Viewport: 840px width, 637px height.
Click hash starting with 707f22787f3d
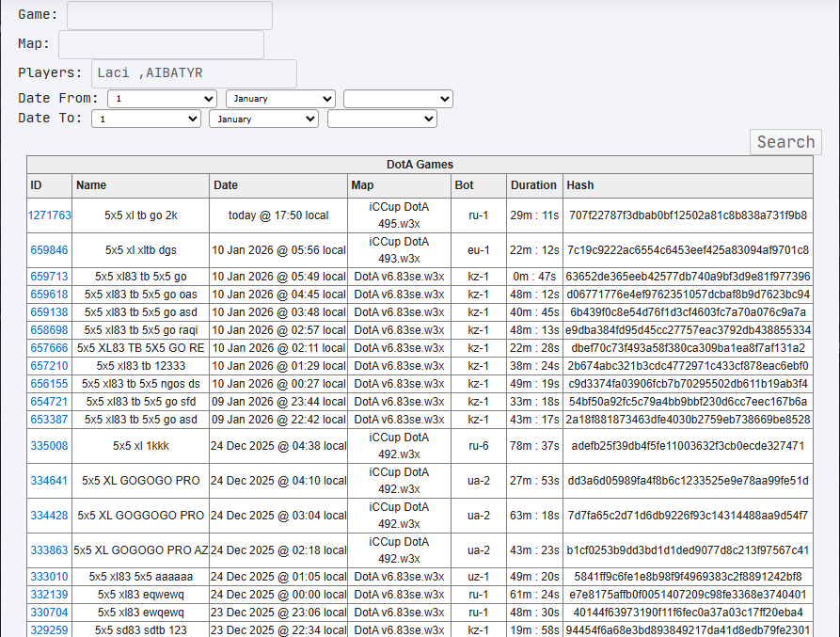point(688,215)
